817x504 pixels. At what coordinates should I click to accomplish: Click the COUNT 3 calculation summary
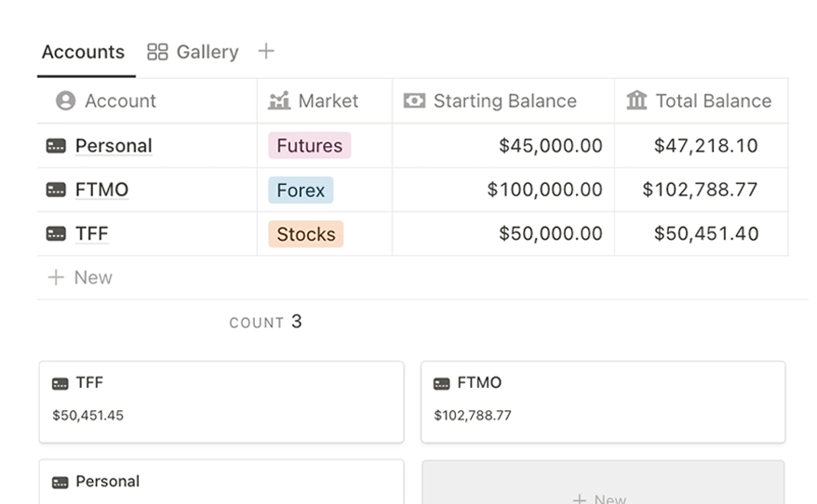click(x=265, y=322)
